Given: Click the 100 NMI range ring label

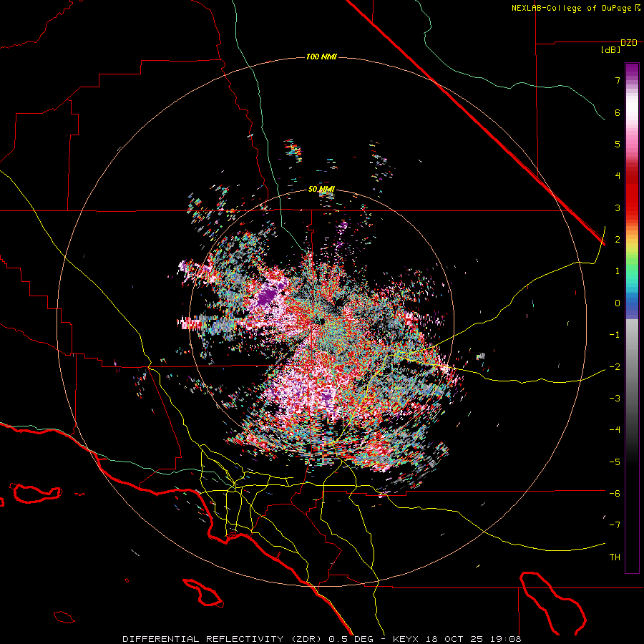Looking at the screenshot, I should pos(321,57).
